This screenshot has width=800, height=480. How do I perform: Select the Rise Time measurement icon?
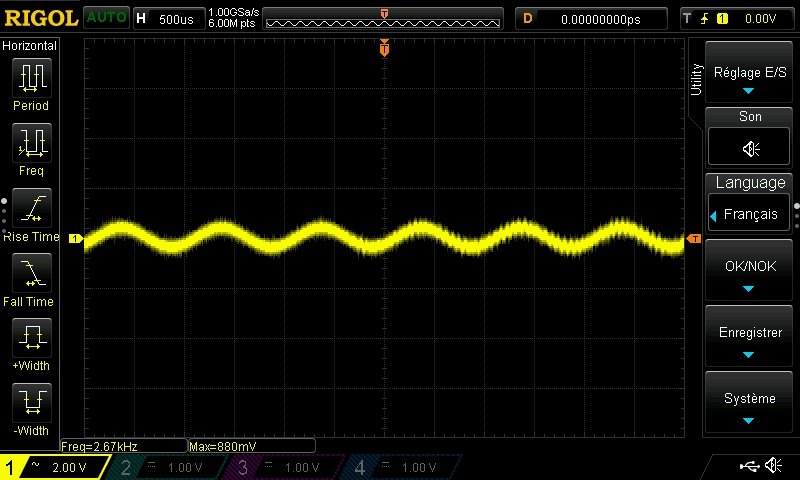[32, 208]
